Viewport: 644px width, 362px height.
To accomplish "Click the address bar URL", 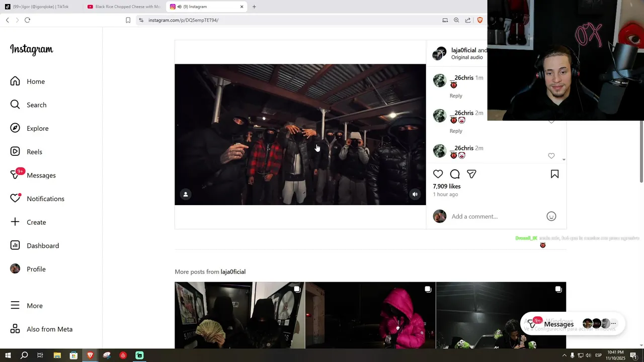I will [183, 20].
